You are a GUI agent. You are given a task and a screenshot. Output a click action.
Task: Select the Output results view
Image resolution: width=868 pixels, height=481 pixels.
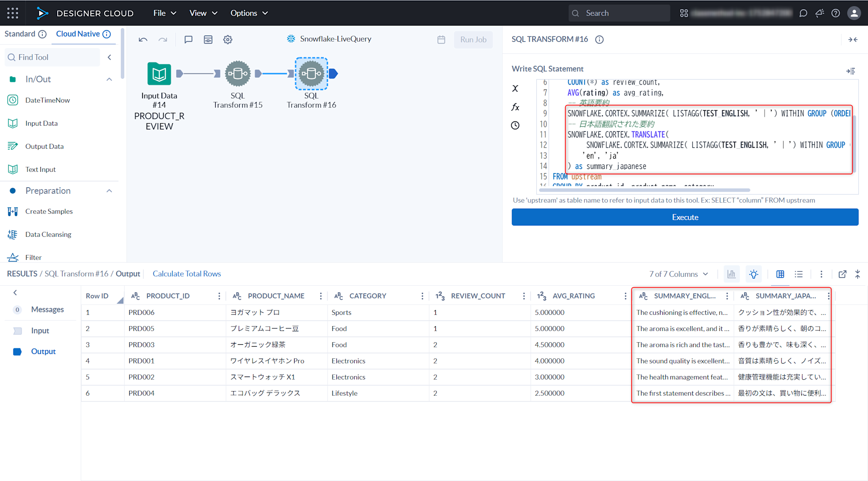click(43, 351)
